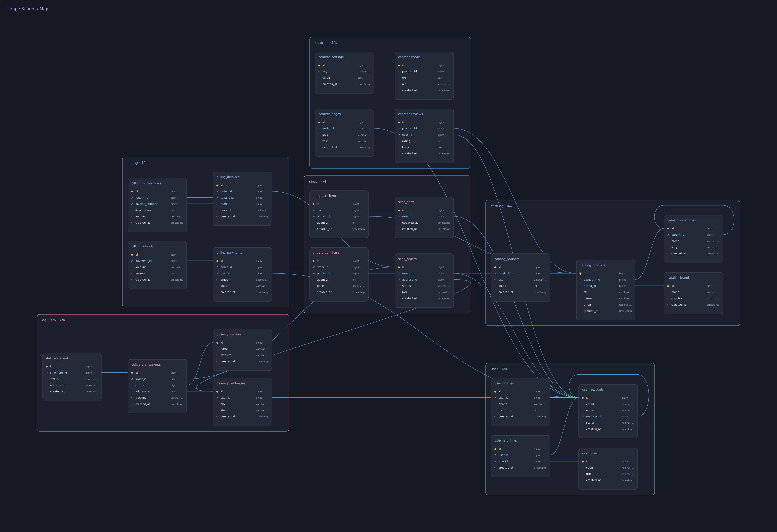Select the billing_invoices table title

[228, 177]
